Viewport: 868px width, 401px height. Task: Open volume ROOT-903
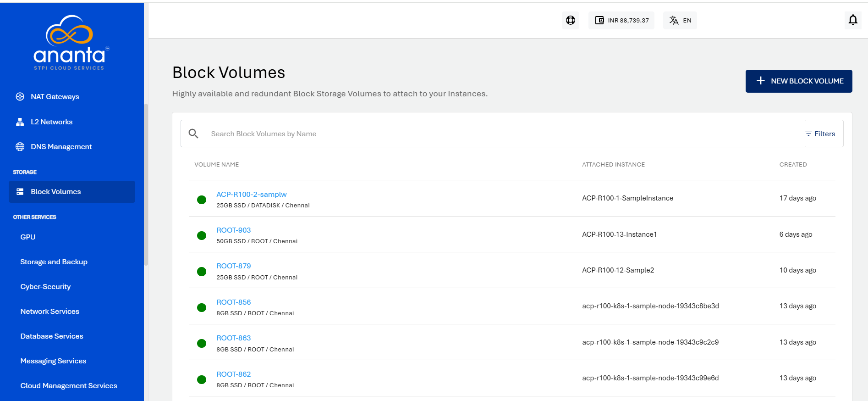234,230
